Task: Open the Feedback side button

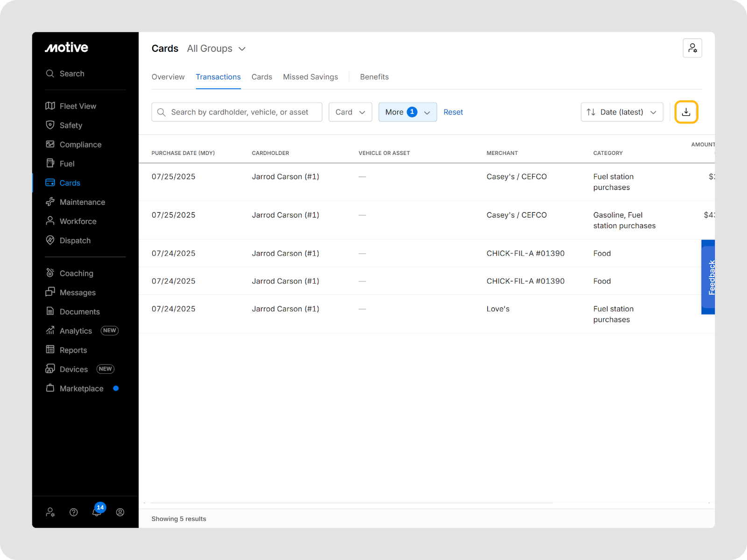Action: click(708, 277)
